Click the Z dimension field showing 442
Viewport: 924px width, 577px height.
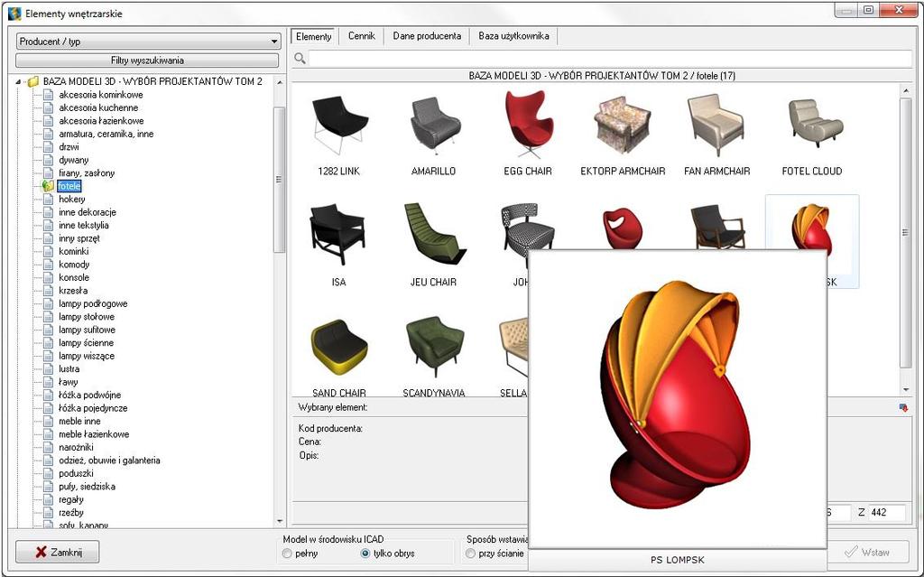coord(887,512)
